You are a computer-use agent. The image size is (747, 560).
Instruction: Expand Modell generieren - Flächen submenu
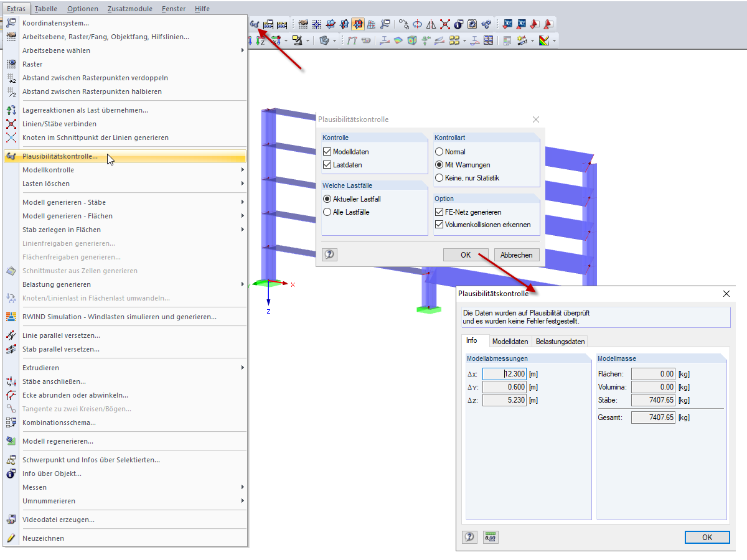125,216
